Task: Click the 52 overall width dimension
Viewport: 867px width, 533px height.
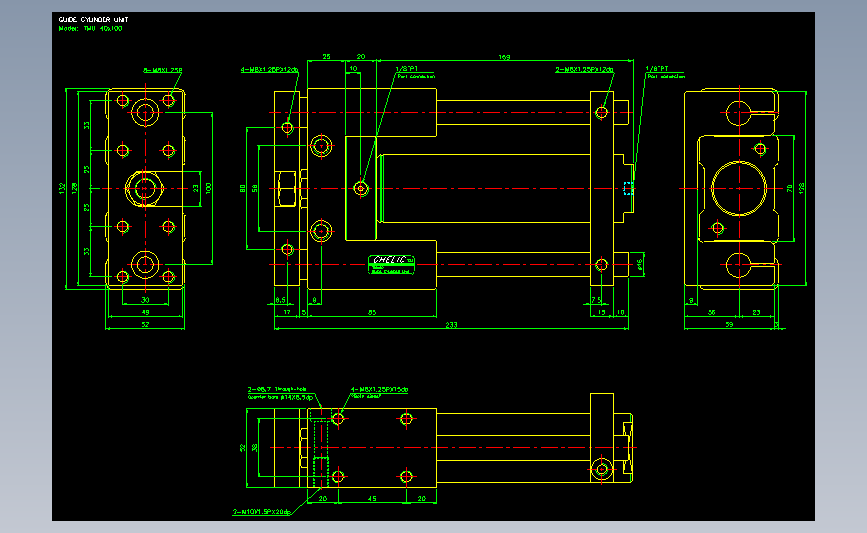Action: [145, 325]
